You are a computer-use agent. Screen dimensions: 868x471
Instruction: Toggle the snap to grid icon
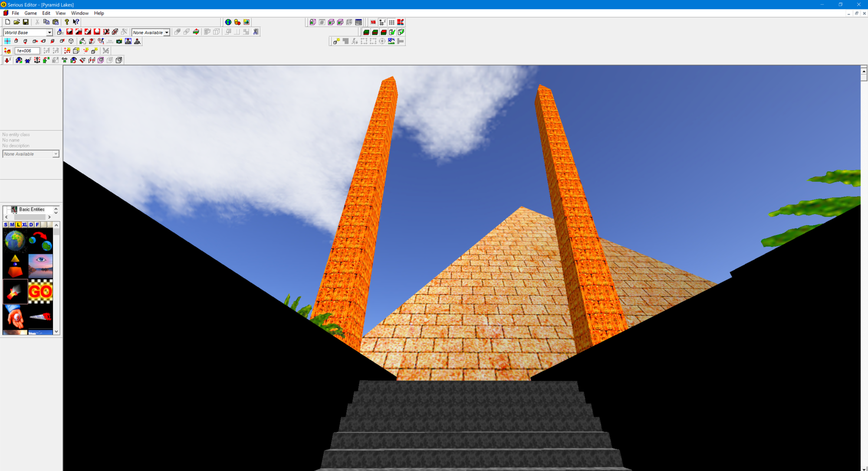[382, 22]
